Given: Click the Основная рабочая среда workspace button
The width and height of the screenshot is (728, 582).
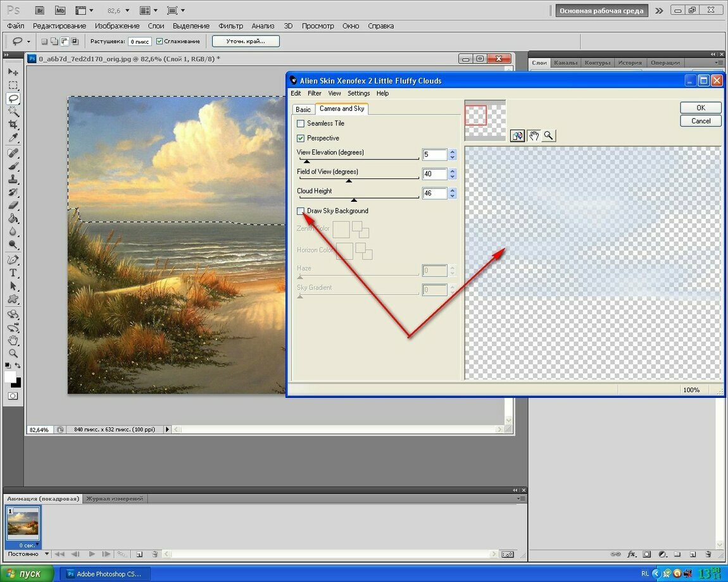Looking at the screenshot, I should coord(601,11).
